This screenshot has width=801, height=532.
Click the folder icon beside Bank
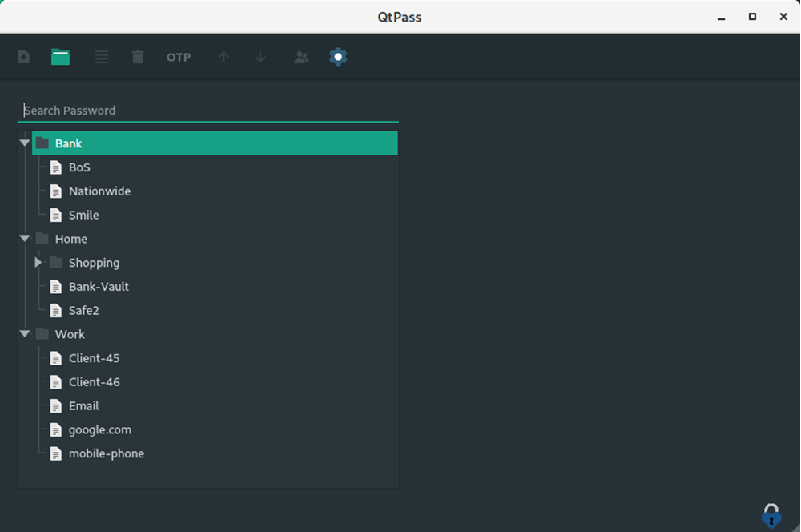click(42, 143)
